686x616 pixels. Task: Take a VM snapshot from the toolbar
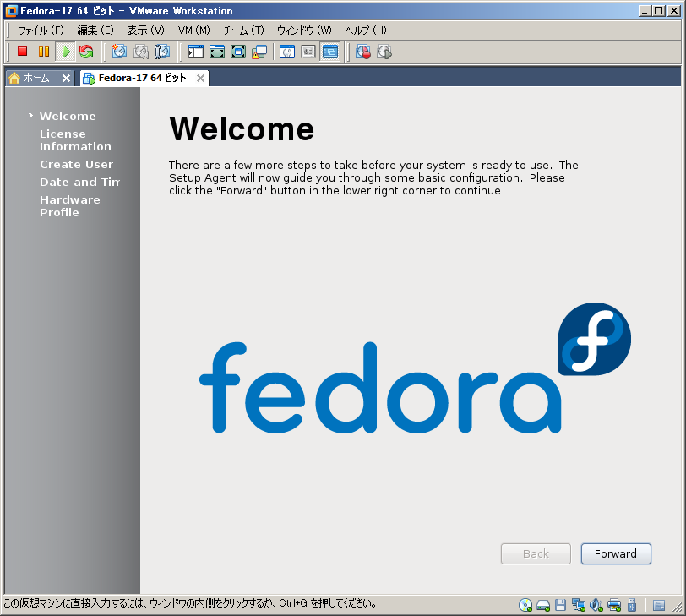click(120, 52)
